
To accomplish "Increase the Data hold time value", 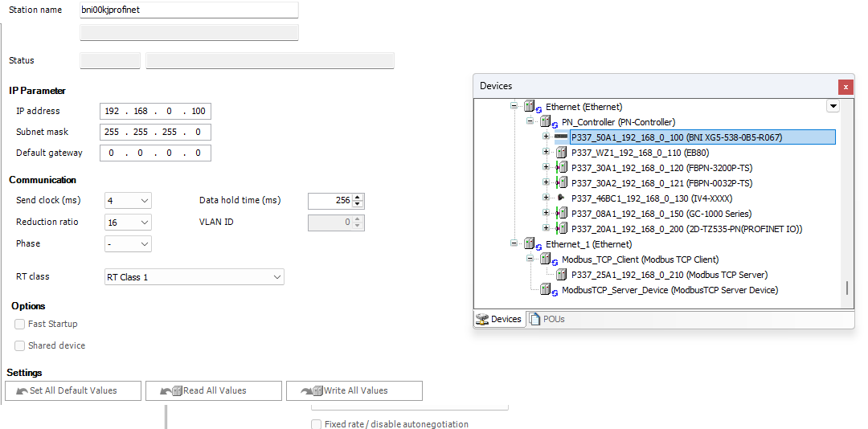I will [358, 197].
